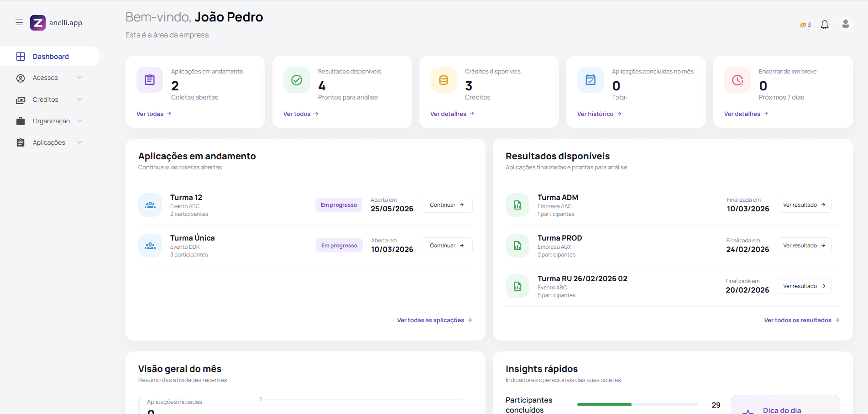Expand the Aplicações sidebar chevron

coord(79,142)
